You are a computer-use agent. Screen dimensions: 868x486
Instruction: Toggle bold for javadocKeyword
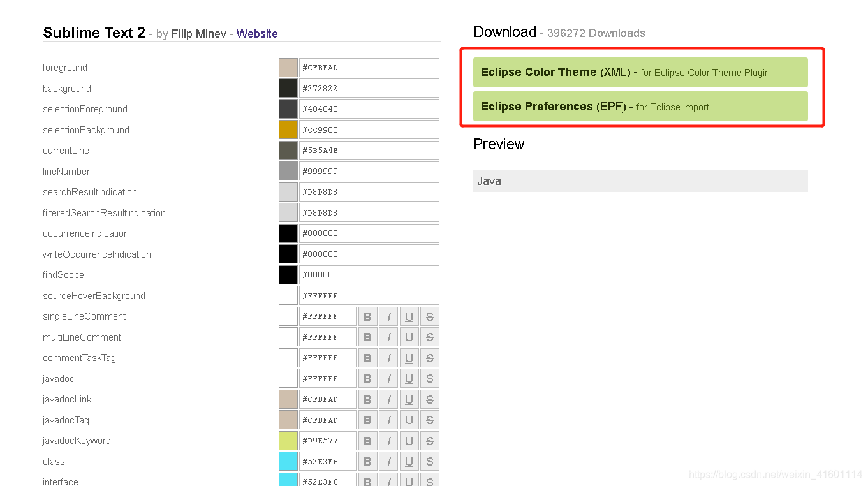click(x=367, y=441)
